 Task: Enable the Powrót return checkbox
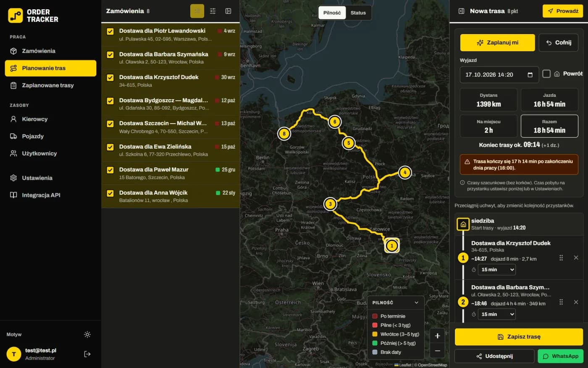coord(546,74)
